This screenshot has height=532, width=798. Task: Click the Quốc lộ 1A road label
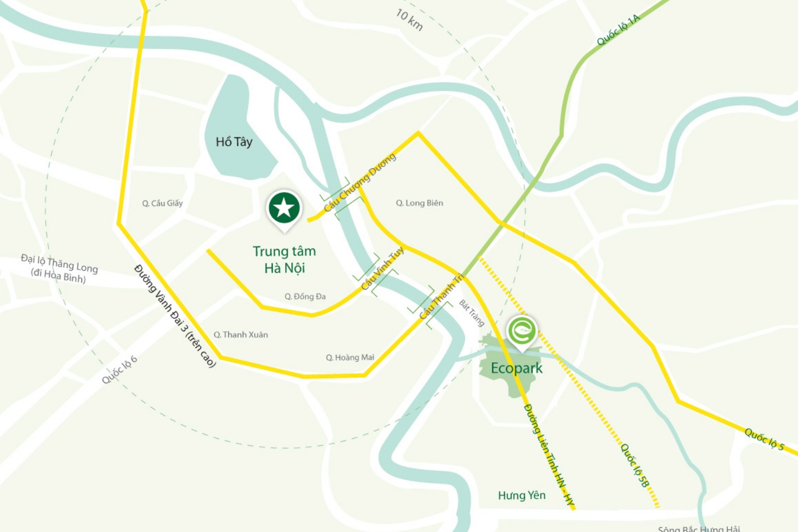pyautogui.click(x=618, y=30)
